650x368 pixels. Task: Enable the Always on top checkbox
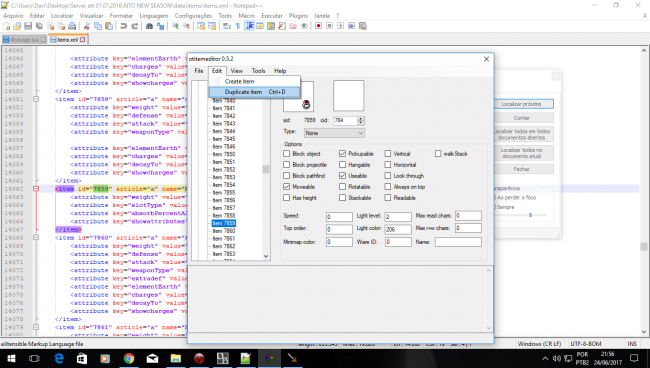(388, 187)
